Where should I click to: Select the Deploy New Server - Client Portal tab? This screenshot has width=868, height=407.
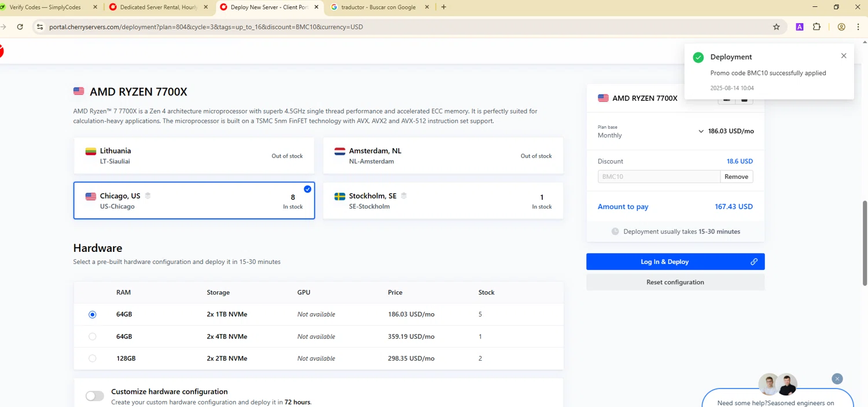coord(269,7)
